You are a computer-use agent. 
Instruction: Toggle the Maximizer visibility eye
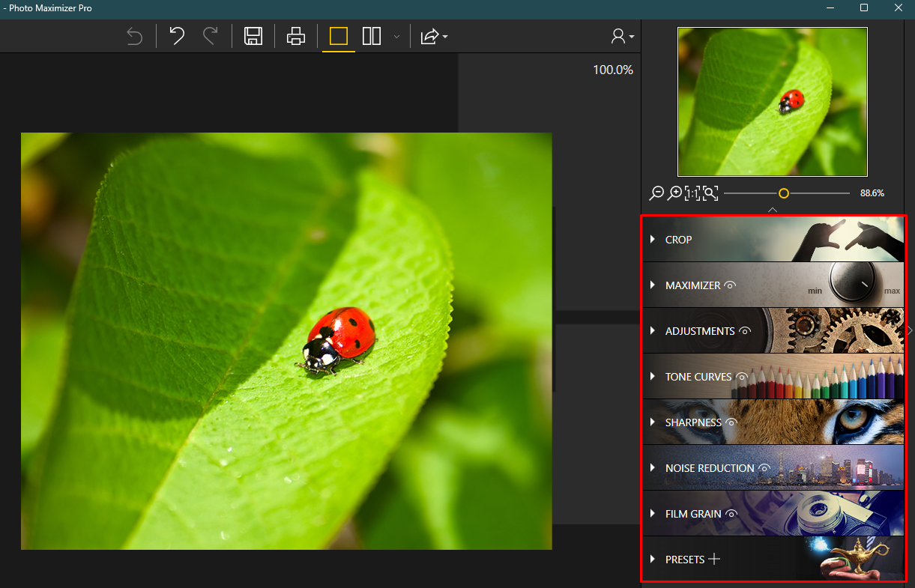730,285
